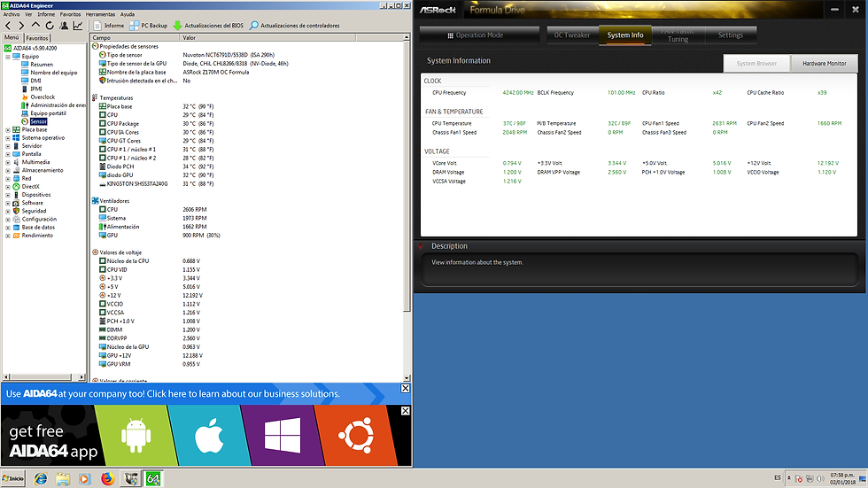Select Overclock flame item
868x488 pixels.
click(x=43, y=97)
